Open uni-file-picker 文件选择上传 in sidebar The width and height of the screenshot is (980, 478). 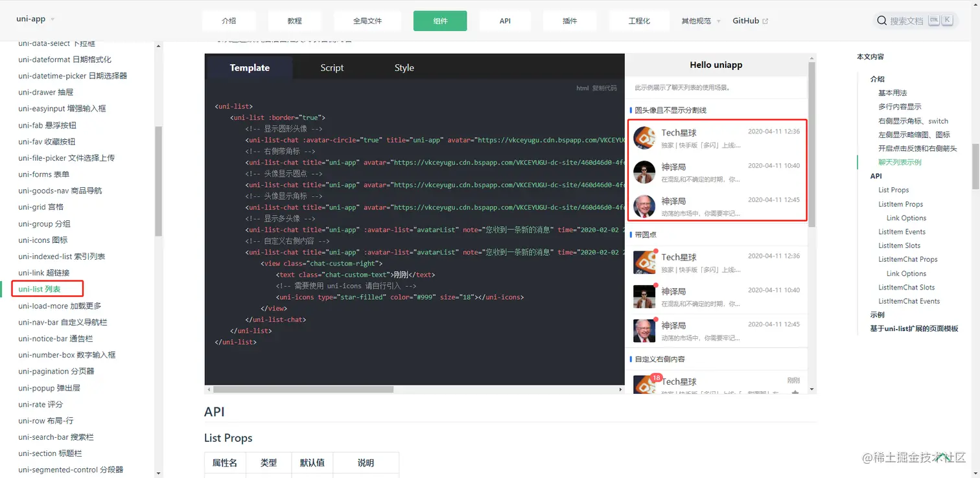[67, 157]
